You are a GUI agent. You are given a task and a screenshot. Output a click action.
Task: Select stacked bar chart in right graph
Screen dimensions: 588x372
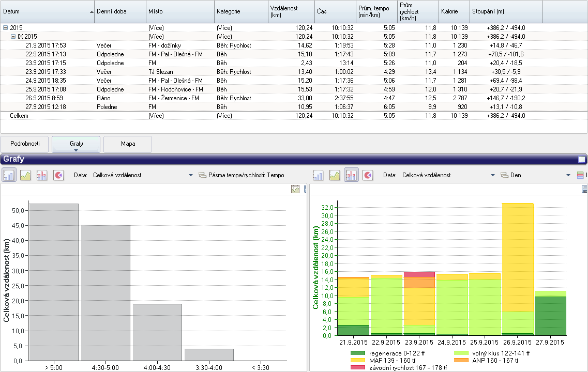(x=351, y=175)
